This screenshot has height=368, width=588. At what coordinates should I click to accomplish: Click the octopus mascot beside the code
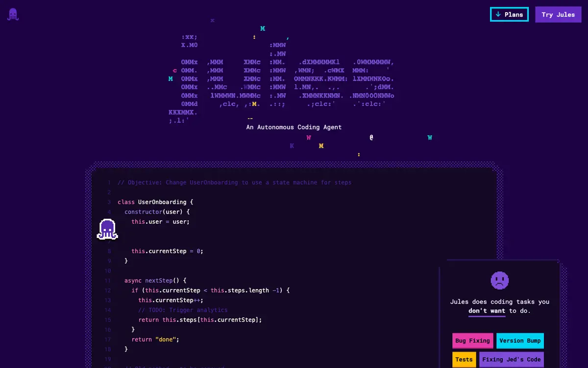[x=107, y=229]
